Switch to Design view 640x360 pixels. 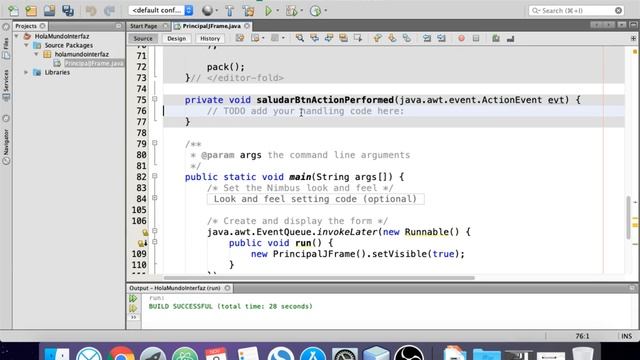coord(176,38)
